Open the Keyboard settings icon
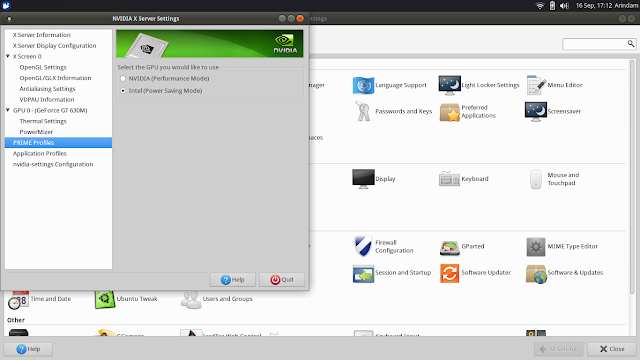The height and width of the screenshot is (360, 640). point(449,179)
